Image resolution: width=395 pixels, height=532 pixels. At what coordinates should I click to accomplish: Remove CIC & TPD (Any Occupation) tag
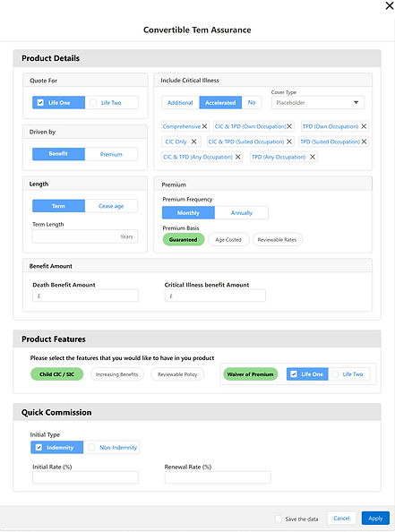pos(238,157)
